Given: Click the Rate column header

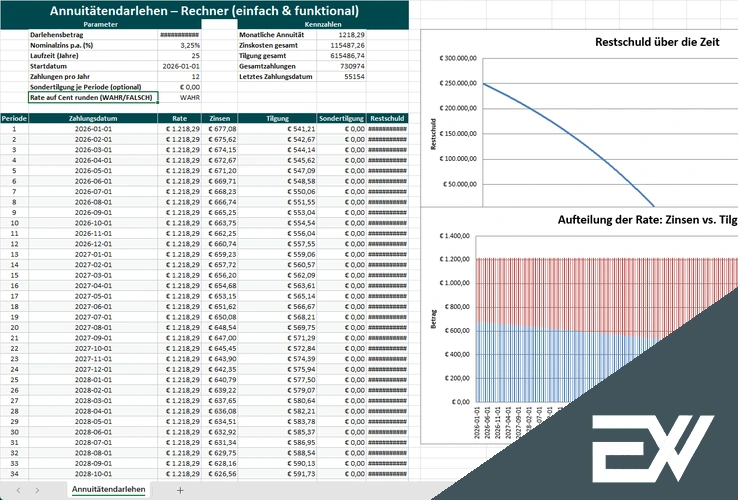Looking at the screenshot, I should click(179, 119).
